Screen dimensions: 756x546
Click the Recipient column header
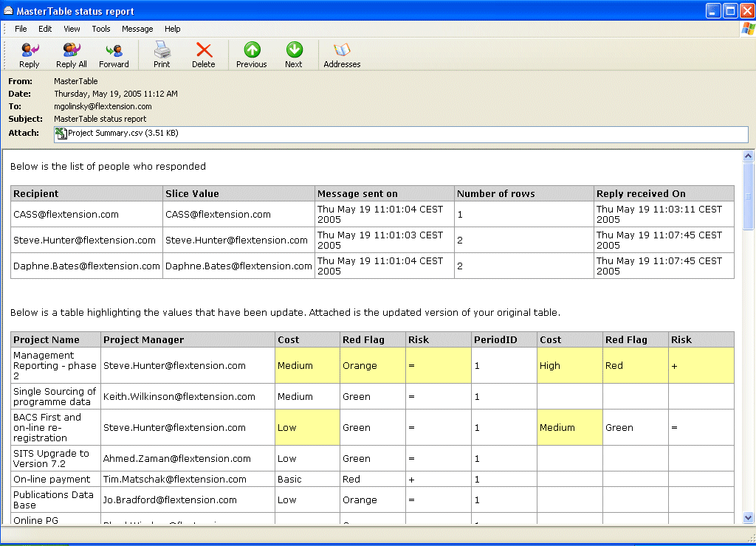point(87,194)
